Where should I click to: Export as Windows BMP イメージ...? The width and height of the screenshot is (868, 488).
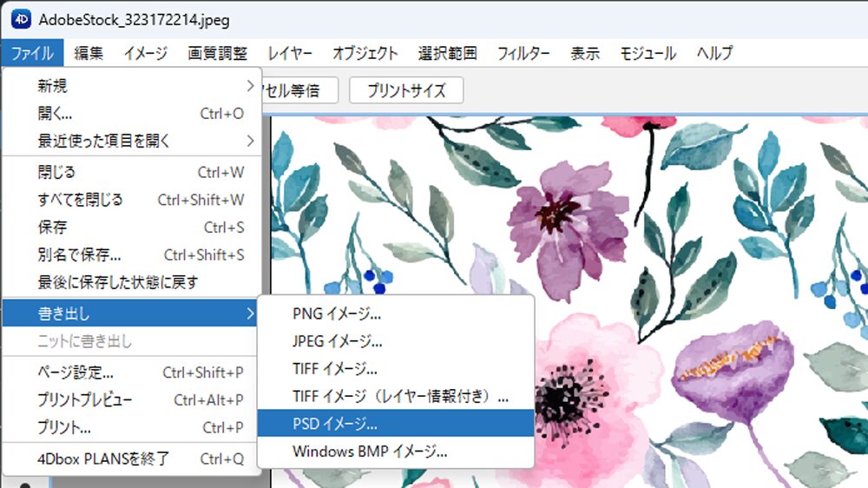click(370, 452)
